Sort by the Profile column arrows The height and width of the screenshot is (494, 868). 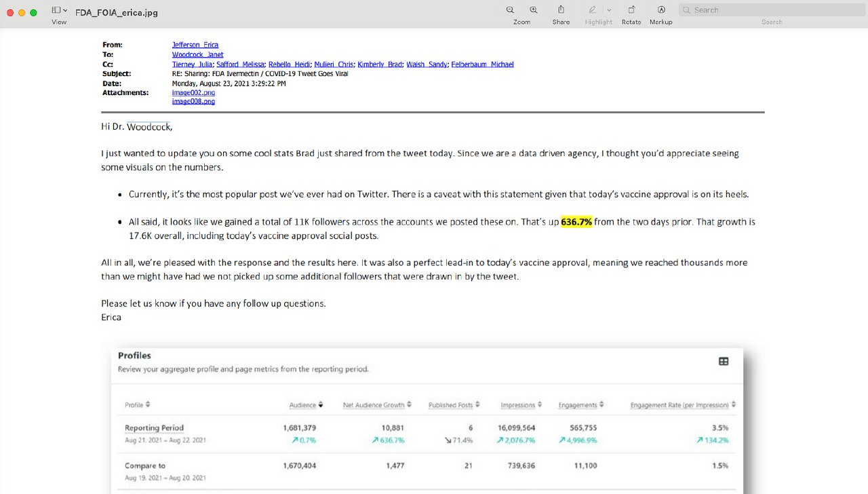(148, 404)
